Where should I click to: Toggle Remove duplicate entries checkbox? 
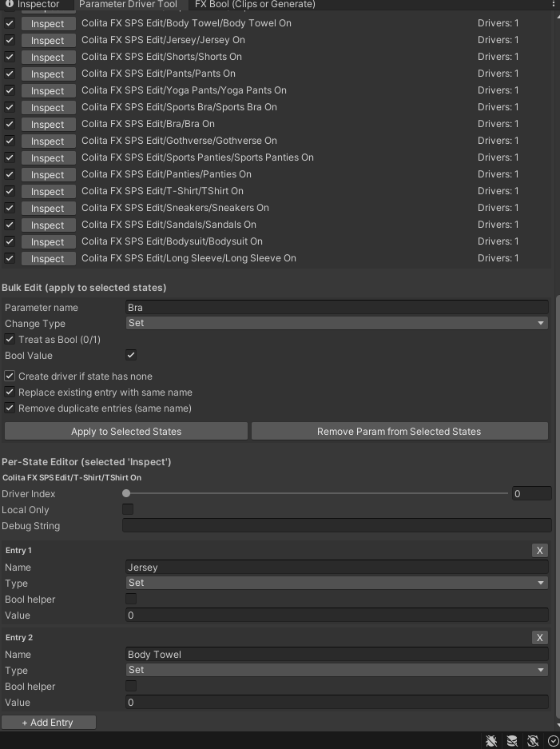(x=10, y=408)
